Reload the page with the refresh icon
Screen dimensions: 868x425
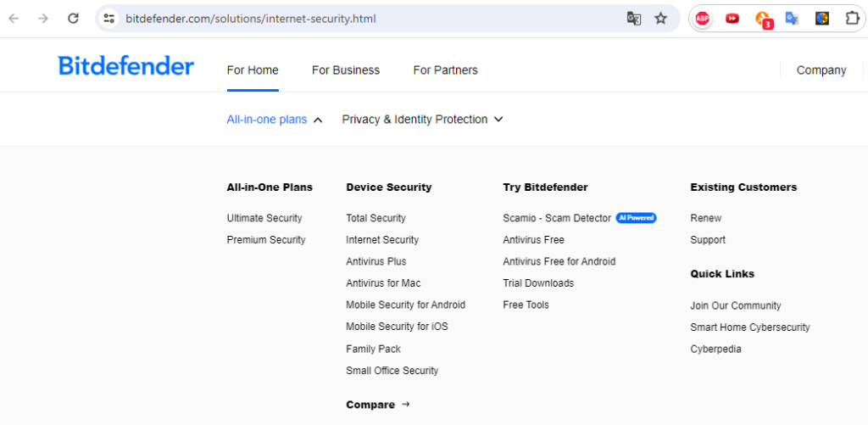[x=73, y=19]
